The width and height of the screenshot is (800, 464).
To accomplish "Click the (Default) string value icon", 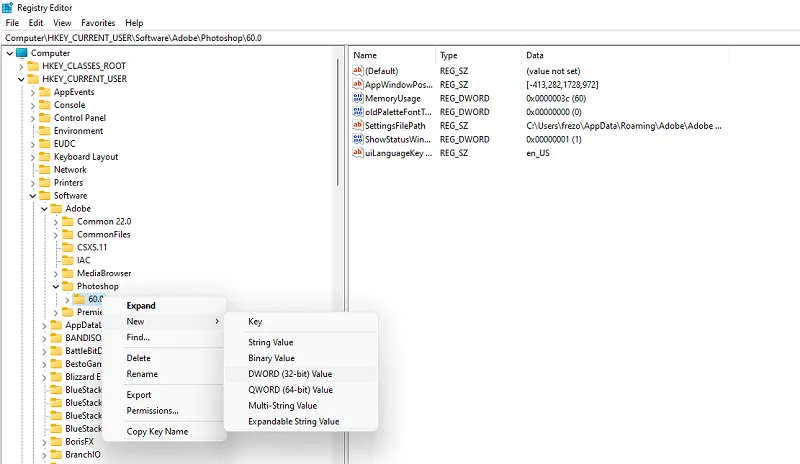I will click(x=358, y=70).
